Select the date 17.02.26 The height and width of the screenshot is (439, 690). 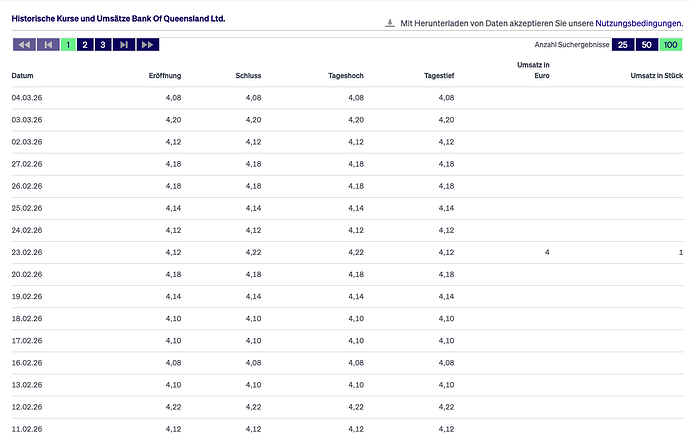click(27, 340)
